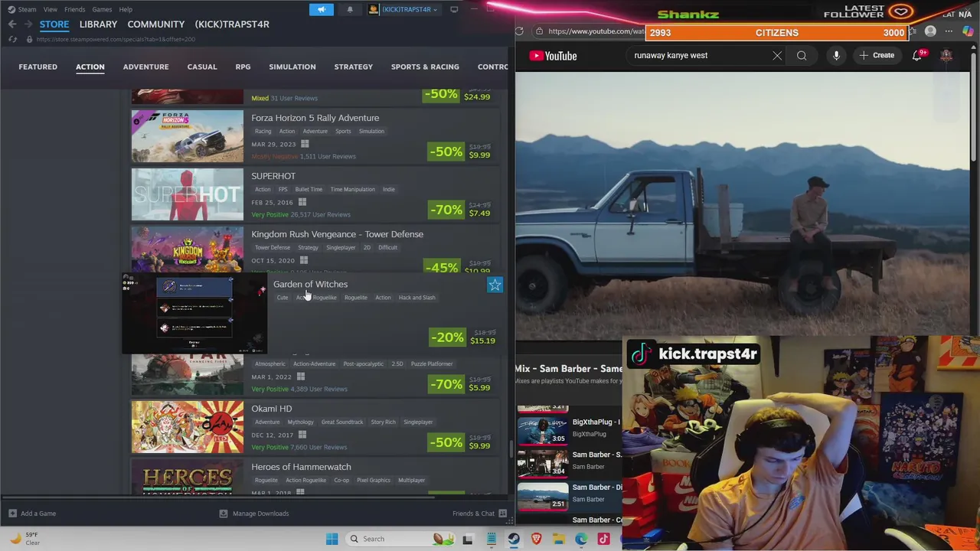Click the Simulation tag under Forza Horizon 5
This screenshot has width=980, height=551.
point(371,131)
